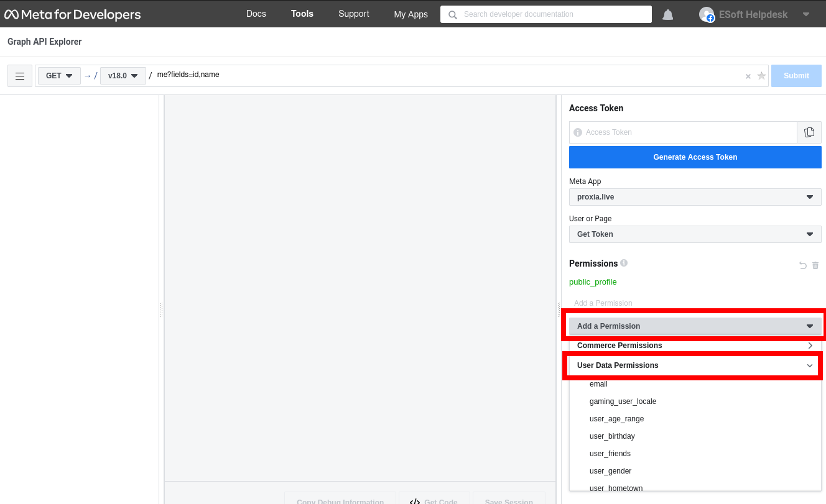The width and height of the screenshot is (826, 504).
Task: Copy access token with clipboard icon
Action: coord(809,132)
